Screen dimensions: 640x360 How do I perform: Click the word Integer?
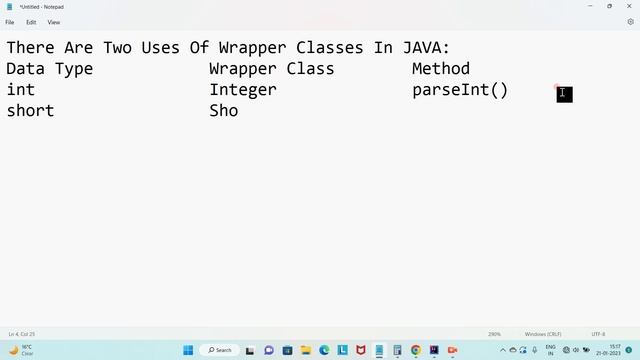[x=243, y=90]
